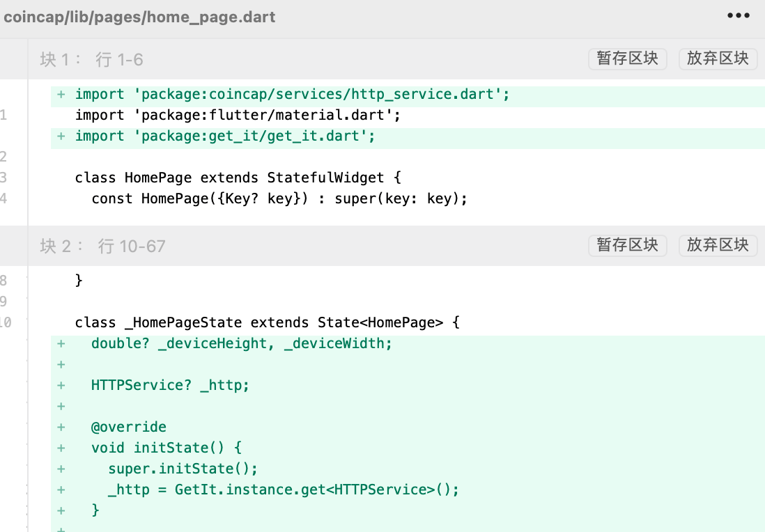Click the const HomePage constructor line
The width and height of the screenshot is (765, 532).
tap(279, 198)
